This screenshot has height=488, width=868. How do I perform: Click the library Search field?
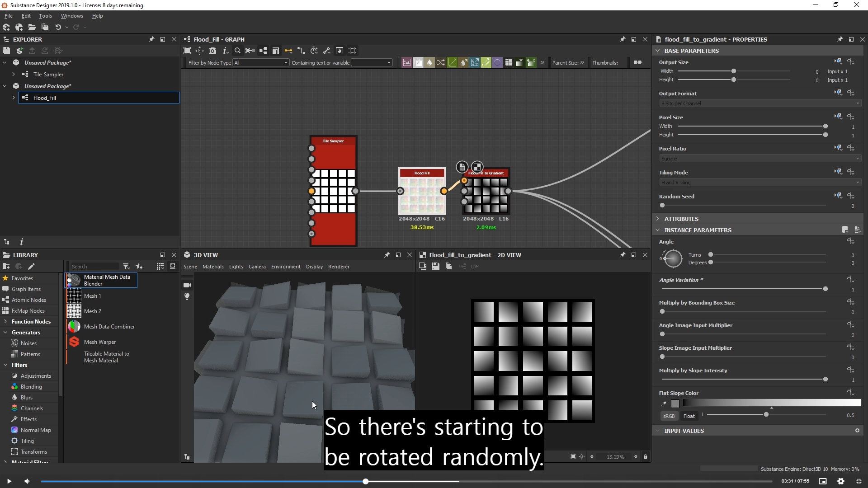(94, 267)
